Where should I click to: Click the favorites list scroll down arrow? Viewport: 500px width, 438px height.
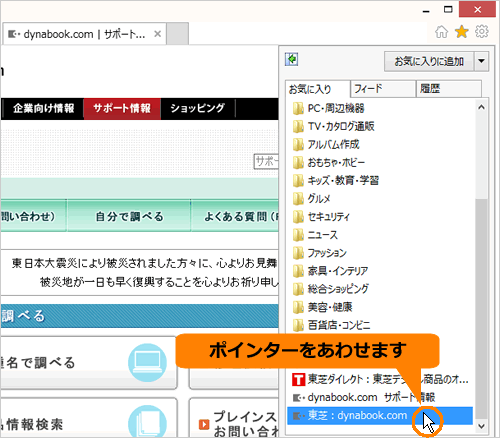pos(481,426)
